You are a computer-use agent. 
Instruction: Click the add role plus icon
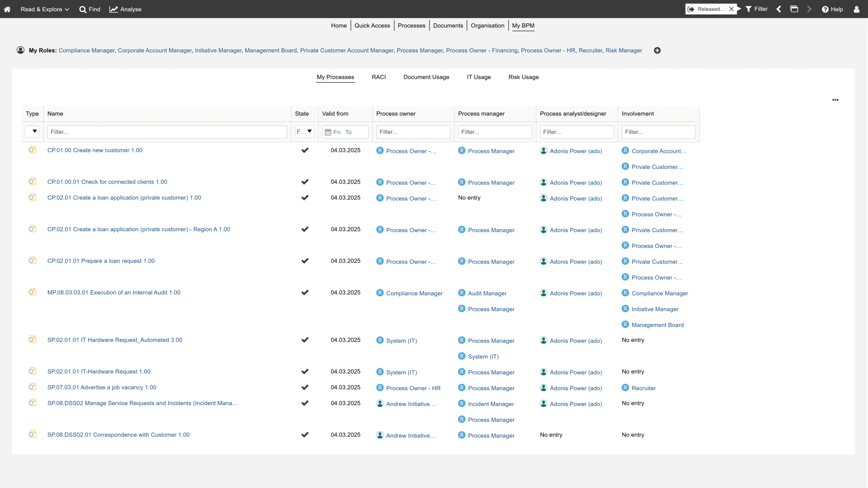point(657,50)
